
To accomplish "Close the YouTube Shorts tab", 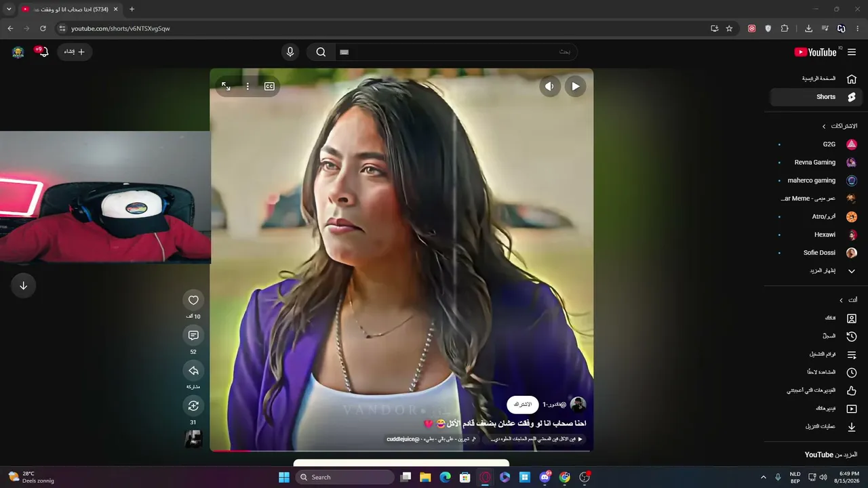I will pos(115,9).
